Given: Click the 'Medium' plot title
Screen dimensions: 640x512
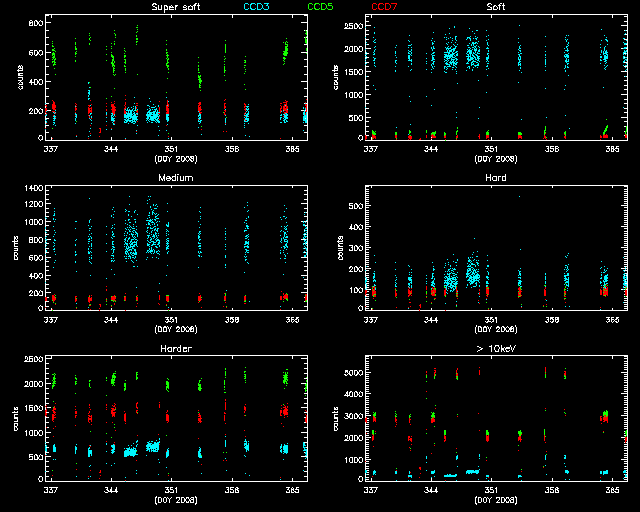Looking at the screenshot, I should [x=174, y=178].
